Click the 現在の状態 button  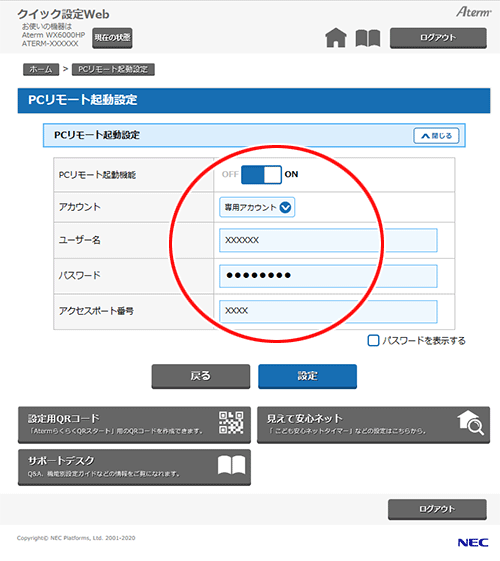112,38
